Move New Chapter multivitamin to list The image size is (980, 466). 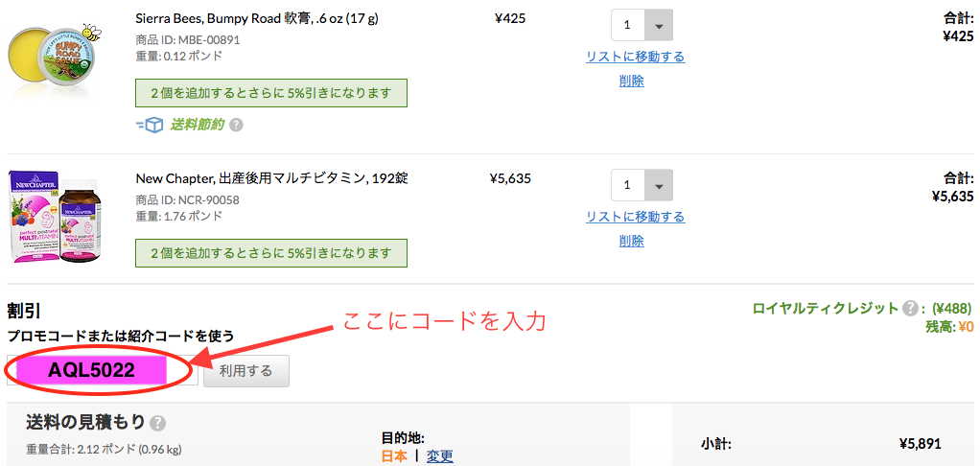coord(635,217)
